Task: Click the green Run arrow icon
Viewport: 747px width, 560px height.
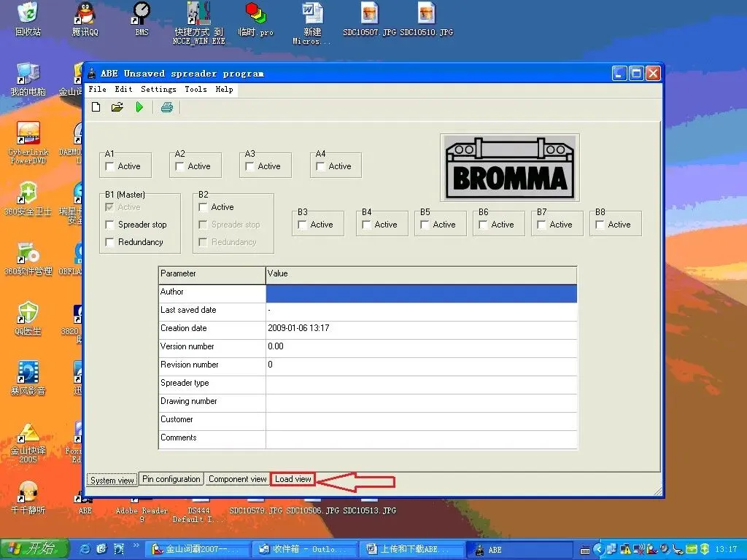Action: (x=139, y=107)
